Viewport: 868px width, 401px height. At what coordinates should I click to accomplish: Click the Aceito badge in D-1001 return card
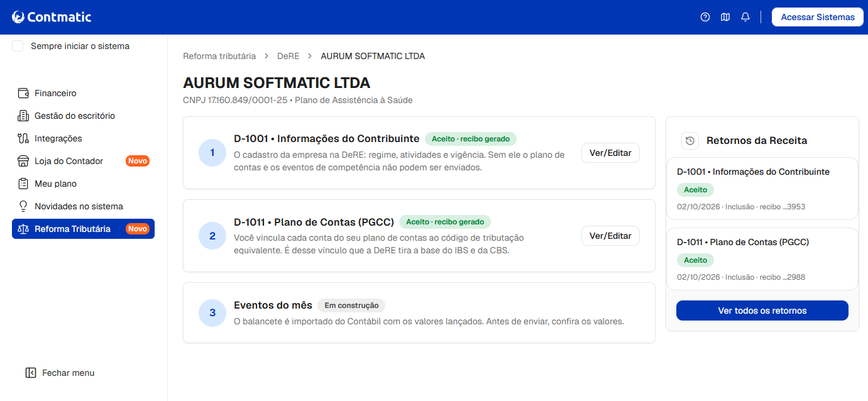tap(695, 190)
